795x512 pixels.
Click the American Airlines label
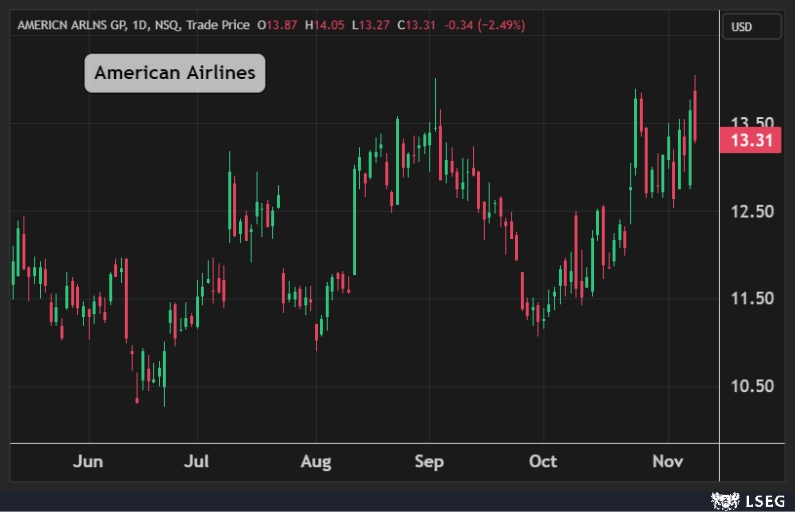tap(174, 73)
